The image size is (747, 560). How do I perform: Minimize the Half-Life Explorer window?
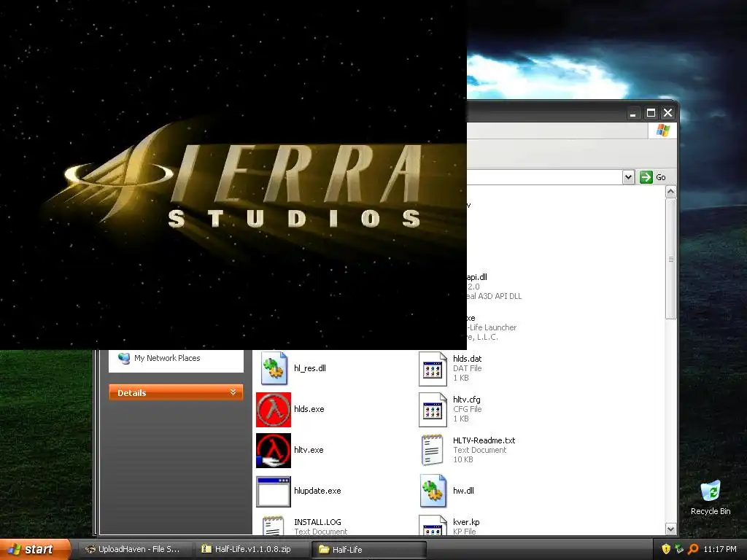click(x=633, y=113)
